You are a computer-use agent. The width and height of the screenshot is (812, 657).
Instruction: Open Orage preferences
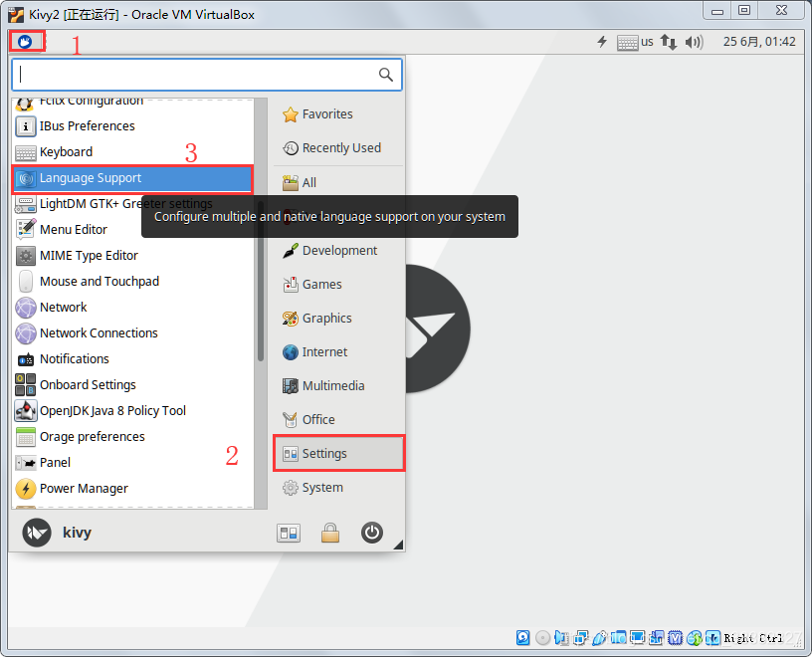132,437
